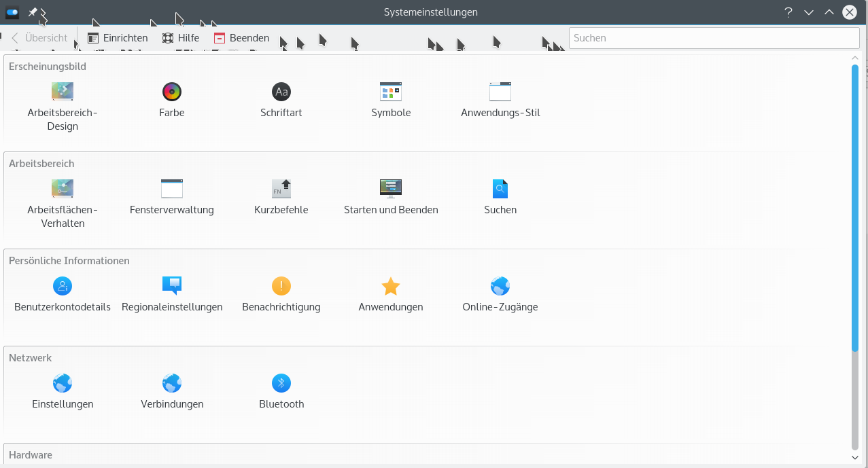The image size is (868, 468).
Task: Go back with Übersicht button
Action: (39, 38)
